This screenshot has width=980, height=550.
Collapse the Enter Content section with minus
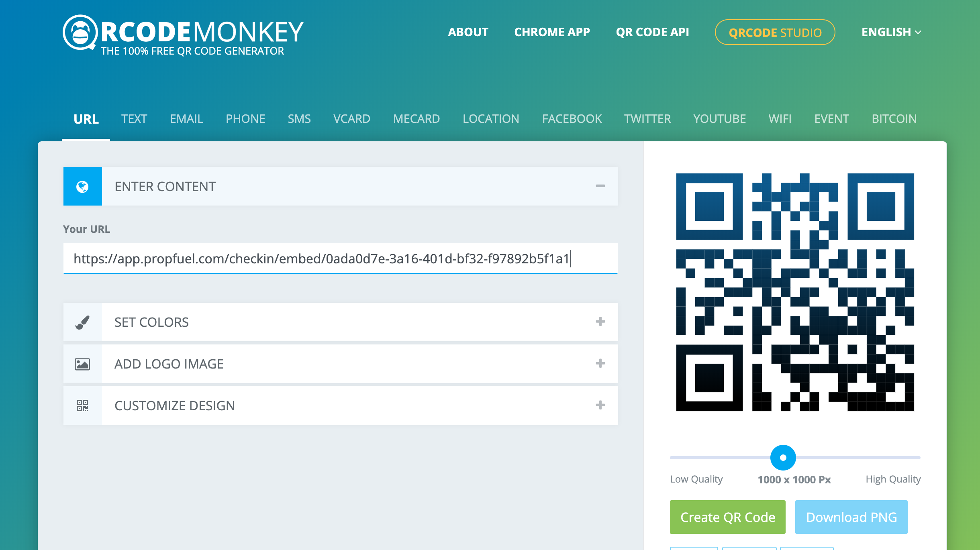600,186
